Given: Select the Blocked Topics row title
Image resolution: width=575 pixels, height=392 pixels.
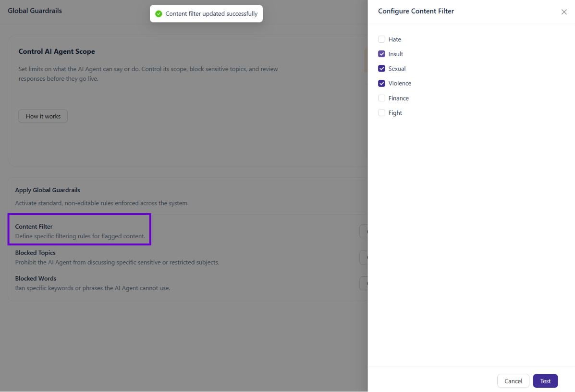Looking at the screenshot, I should coord(35,253).
